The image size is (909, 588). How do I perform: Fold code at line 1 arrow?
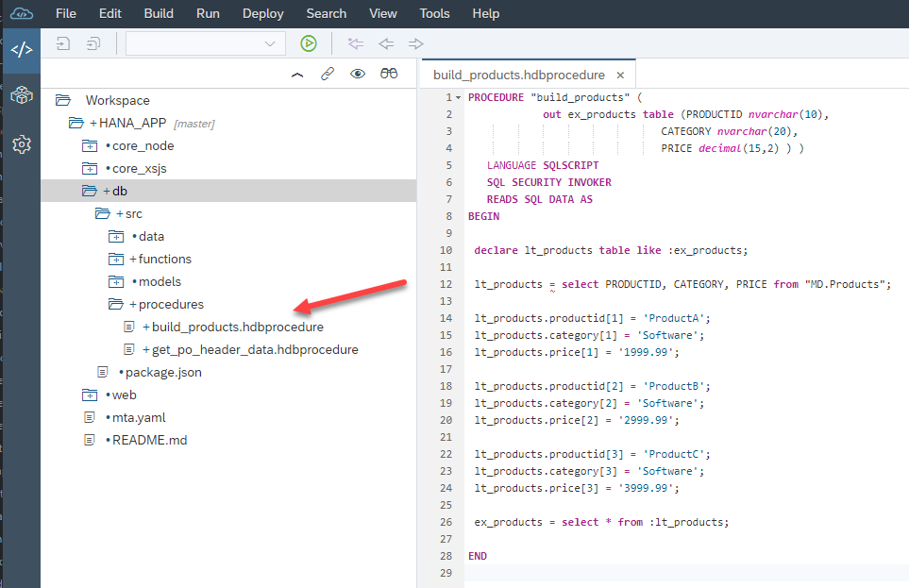point(458,97)
